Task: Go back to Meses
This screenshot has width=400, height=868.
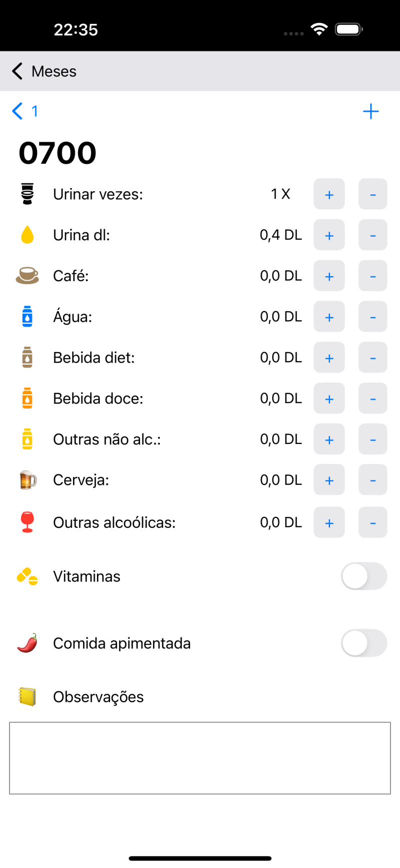Action: (x=44, y=71)
